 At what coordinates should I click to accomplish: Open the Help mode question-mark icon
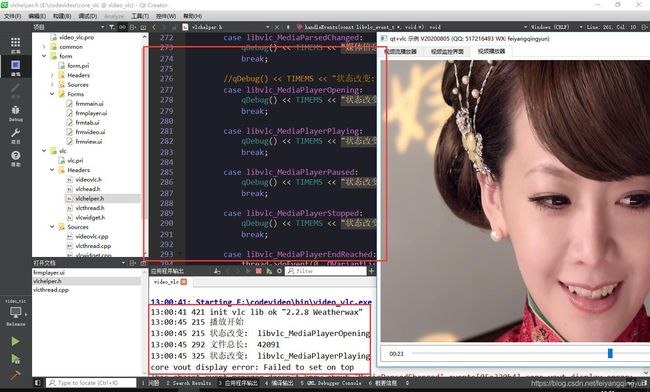coord(15,158)
